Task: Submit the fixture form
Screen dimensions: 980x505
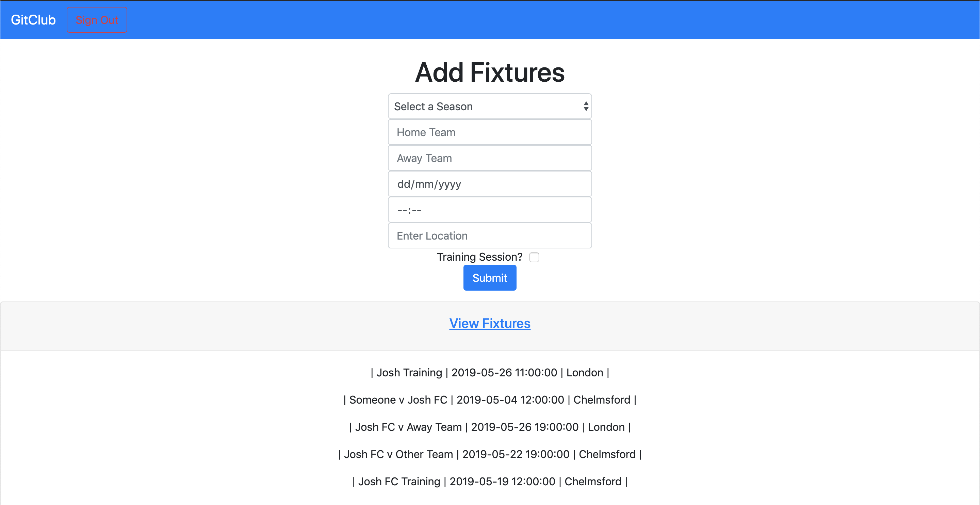Action: 490,278
